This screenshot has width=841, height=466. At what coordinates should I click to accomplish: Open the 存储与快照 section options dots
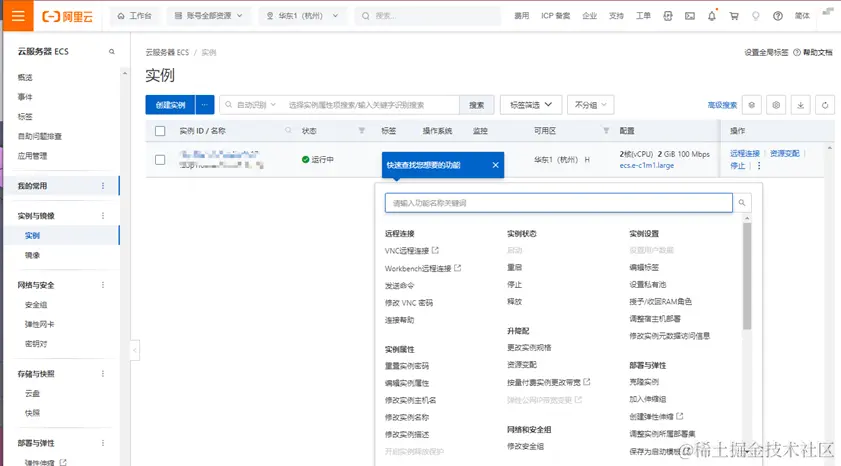(x=103, y=374)
